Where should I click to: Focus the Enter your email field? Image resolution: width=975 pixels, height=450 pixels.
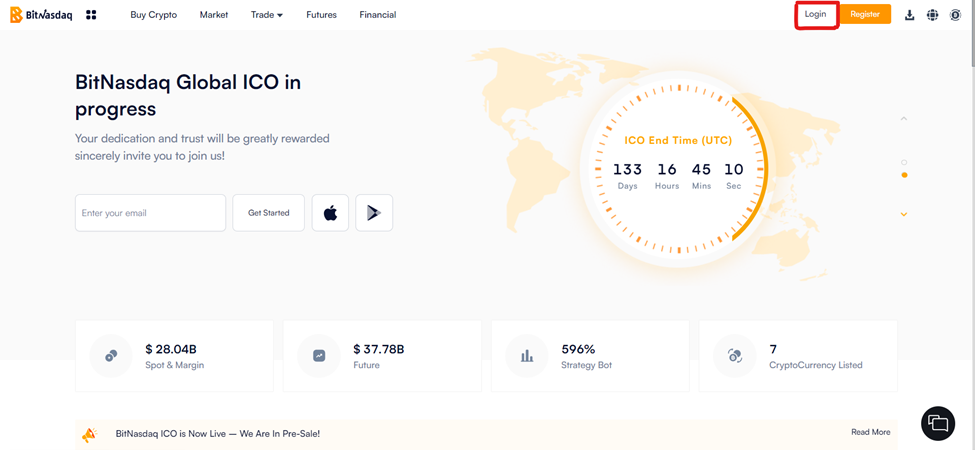[x=150, y=213]
